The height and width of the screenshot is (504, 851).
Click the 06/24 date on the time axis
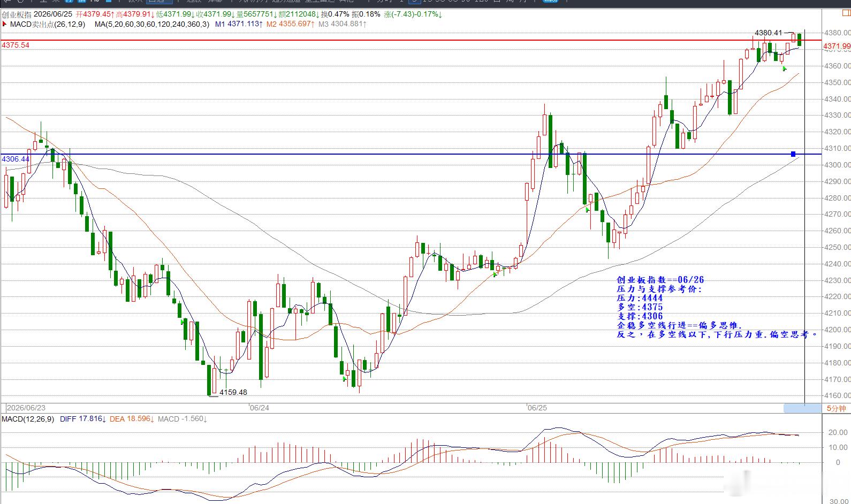click(x=260, y=408)
